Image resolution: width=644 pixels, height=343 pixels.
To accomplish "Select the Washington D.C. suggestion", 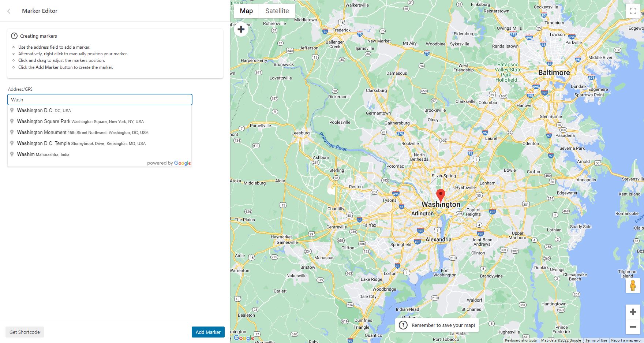I will (x=44, y=110).
